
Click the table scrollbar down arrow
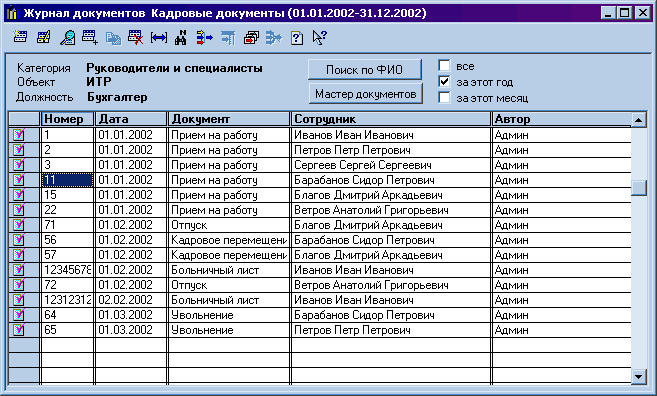[639, 376]
